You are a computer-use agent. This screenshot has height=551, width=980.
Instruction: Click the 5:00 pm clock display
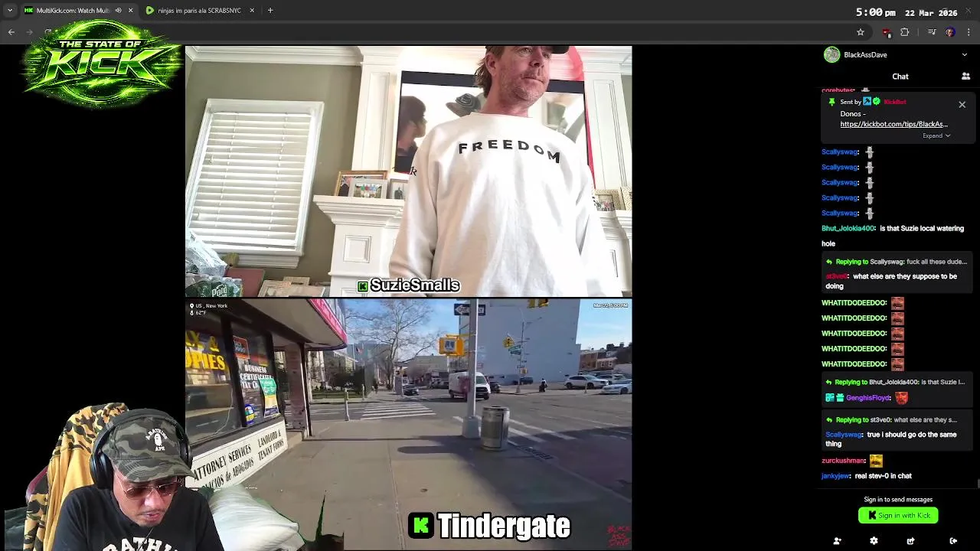point(875,13)
